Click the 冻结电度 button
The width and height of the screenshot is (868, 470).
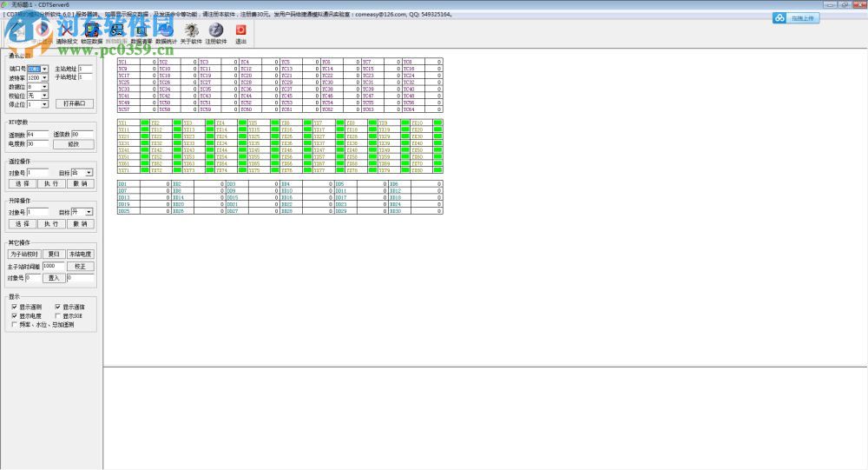80,255
